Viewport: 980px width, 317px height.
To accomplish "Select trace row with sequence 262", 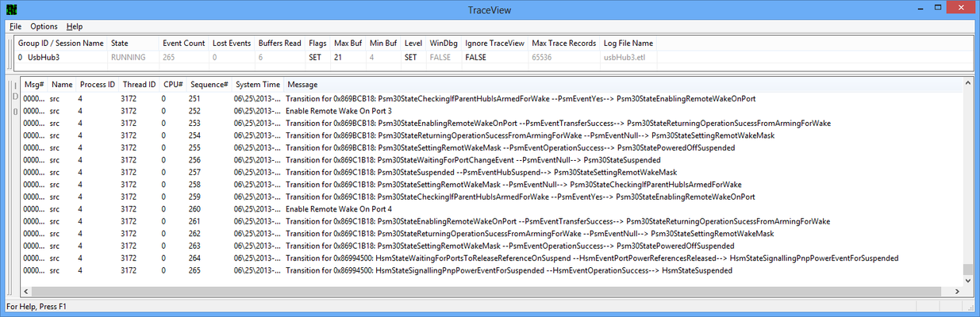I will tap(491, 234).
